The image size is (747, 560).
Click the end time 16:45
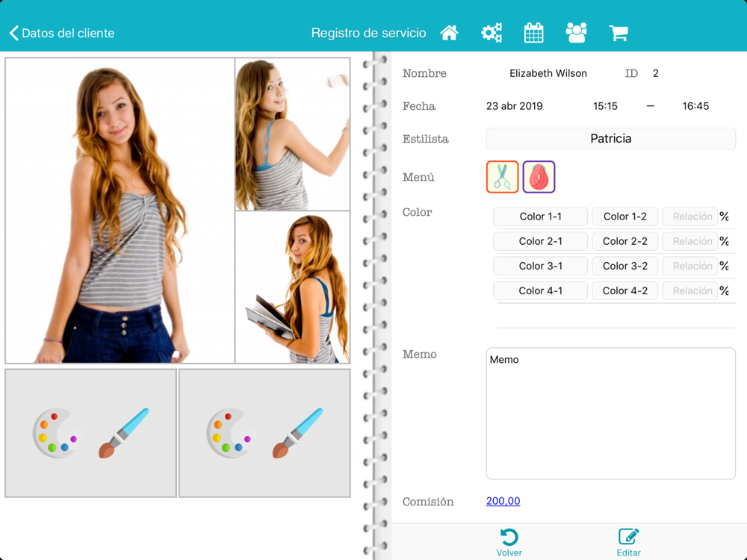[695, 106]
